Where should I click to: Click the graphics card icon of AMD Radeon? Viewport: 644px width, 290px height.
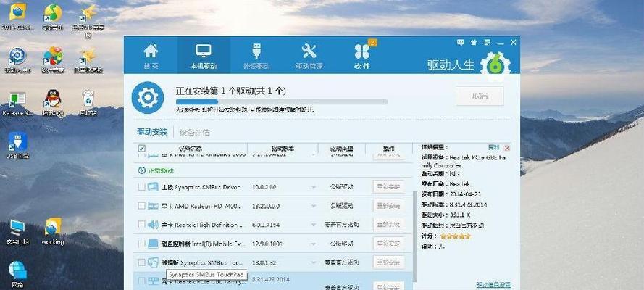point(153,205)
